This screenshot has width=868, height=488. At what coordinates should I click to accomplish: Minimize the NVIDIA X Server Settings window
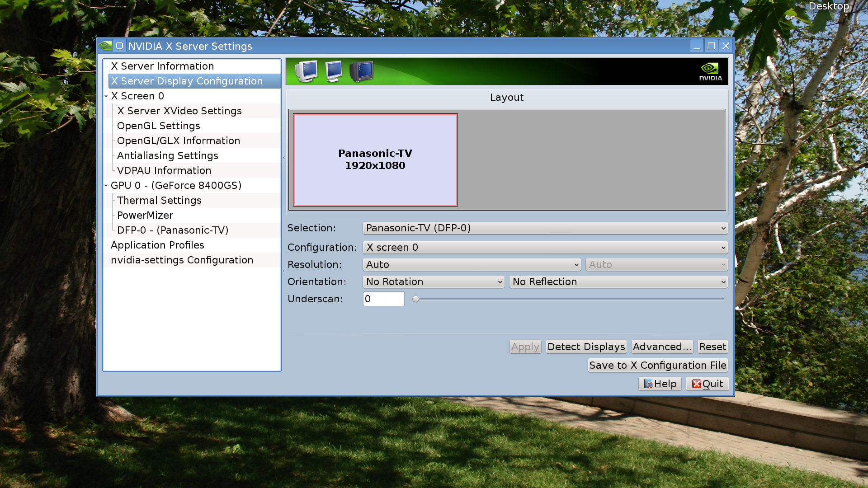click(x=697, y=46)
